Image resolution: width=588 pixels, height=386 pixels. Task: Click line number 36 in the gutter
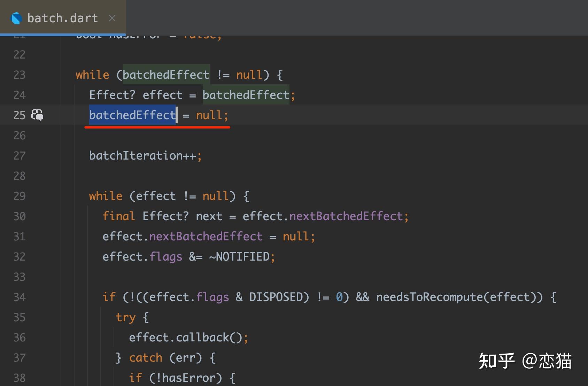point(20,338)
